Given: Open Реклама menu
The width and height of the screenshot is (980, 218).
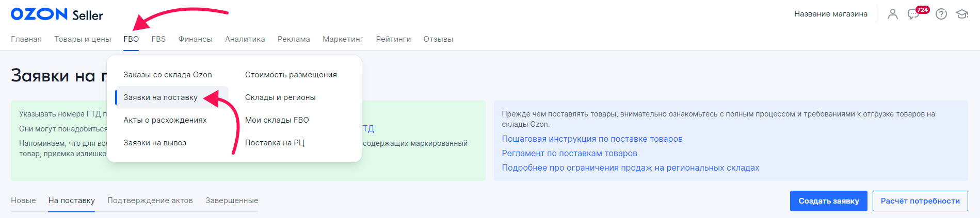Looking at the screenshot, I should [294, 39].
